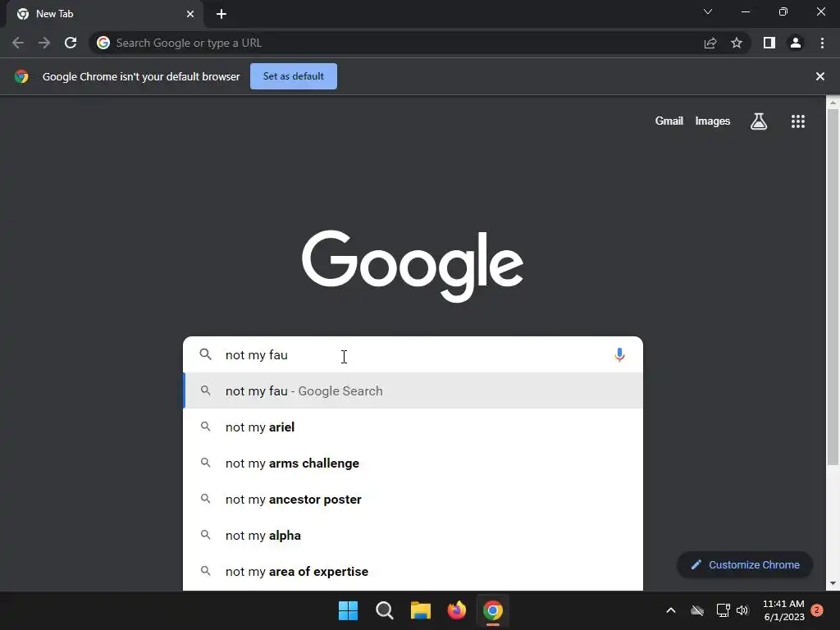840x630 pixels.
Task: Open Images link
Action: (x=713, y=121)
